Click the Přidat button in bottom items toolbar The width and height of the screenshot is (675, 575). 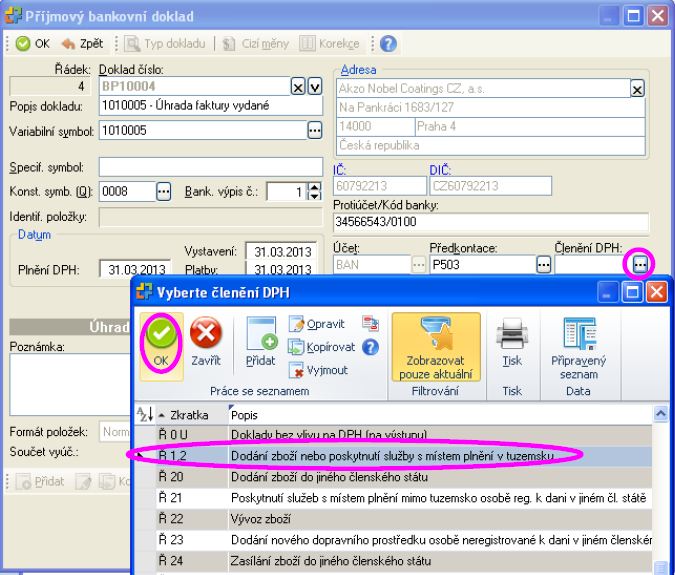(x=40, y=481)
